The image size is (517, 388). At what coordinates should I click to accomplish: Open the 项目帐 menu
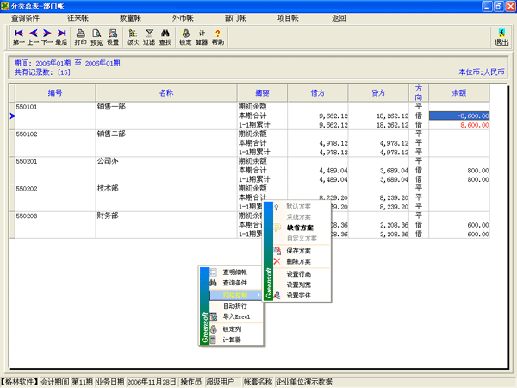coord(288,18)
